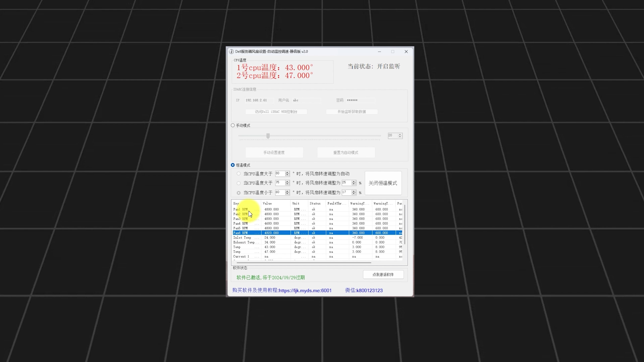Screen dimensions: 644x362
Task: Click the 24.000 inlet temperature value
Action: 270,238
